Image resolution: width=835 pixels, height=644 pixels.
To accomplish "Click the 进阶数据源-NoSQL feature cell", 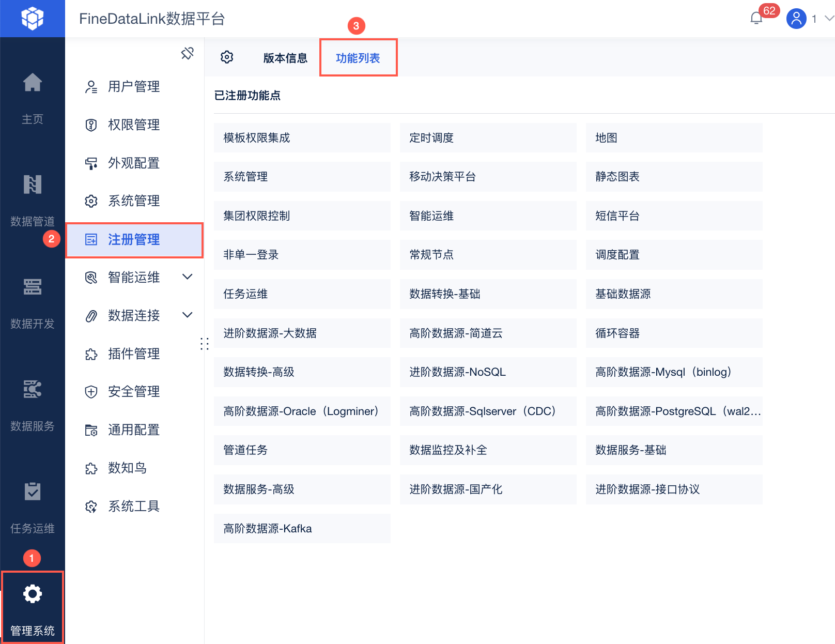I will [x=488, y=372].
